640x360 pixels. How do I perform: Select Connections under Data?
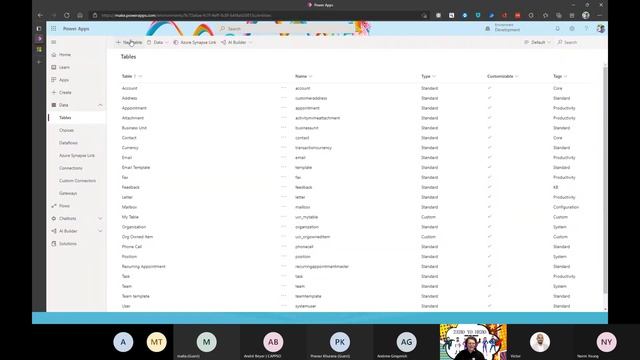tap(71, 168)
